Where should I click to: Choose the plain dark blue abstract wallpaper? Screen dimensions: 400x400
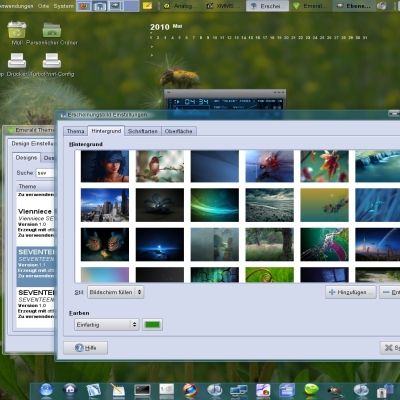pos(215,166)
